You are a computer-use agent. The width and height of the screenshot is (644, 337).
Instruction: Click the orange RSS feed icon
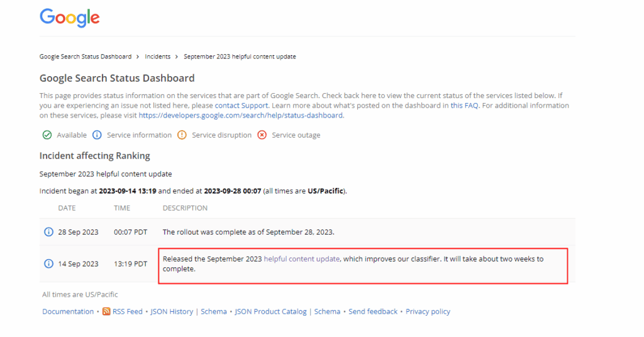coord(106,312)
